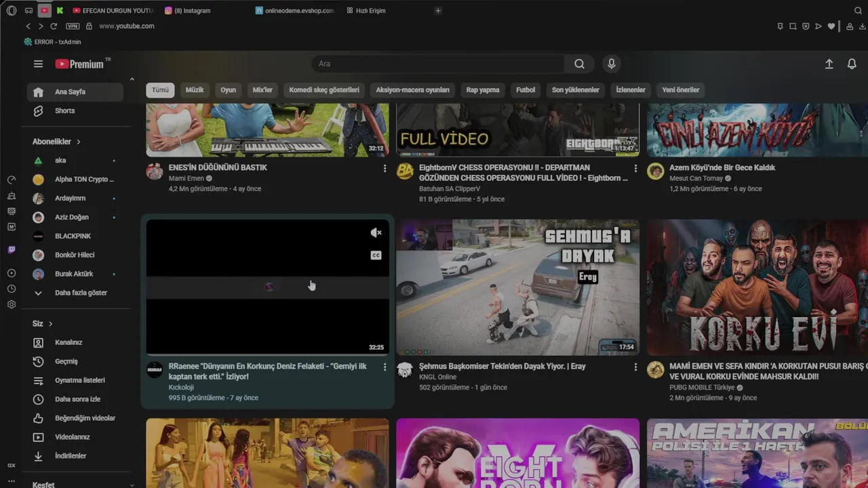Toggle captions on the preview video

click(376, 256)
